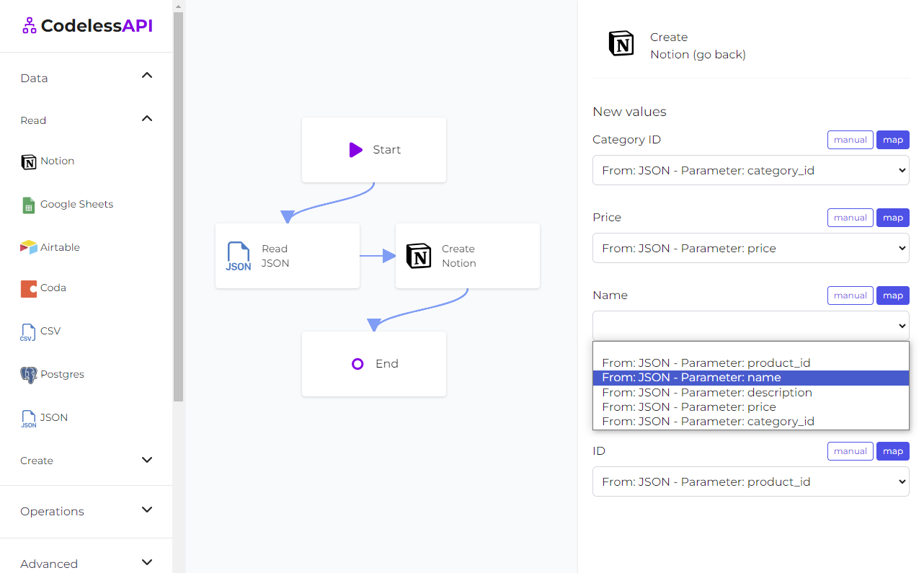
Task: Choose the blank option in Name list
Action: click(751, 349)
